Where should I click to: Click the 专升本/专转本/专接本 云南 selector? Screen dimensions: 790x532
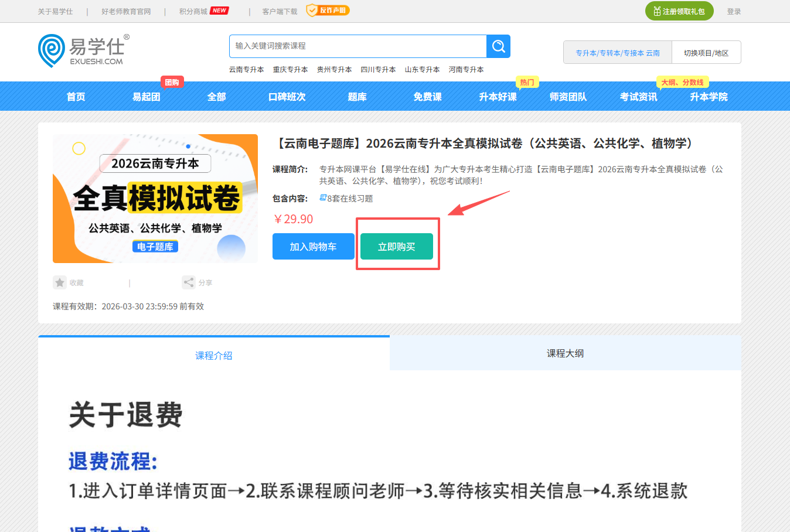pos(618,53)
